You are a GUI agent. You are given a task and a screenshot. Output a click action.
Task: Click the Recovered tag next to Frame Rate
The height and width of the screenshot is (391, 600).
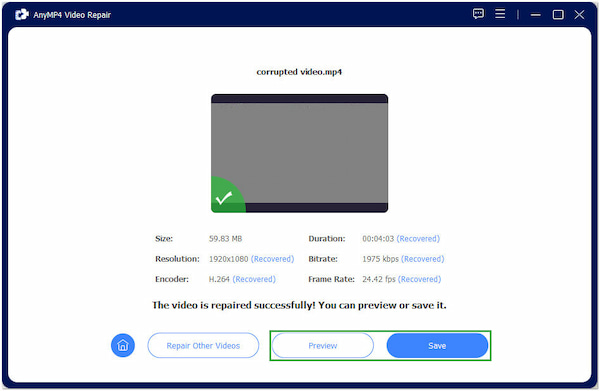pos(420,279)
